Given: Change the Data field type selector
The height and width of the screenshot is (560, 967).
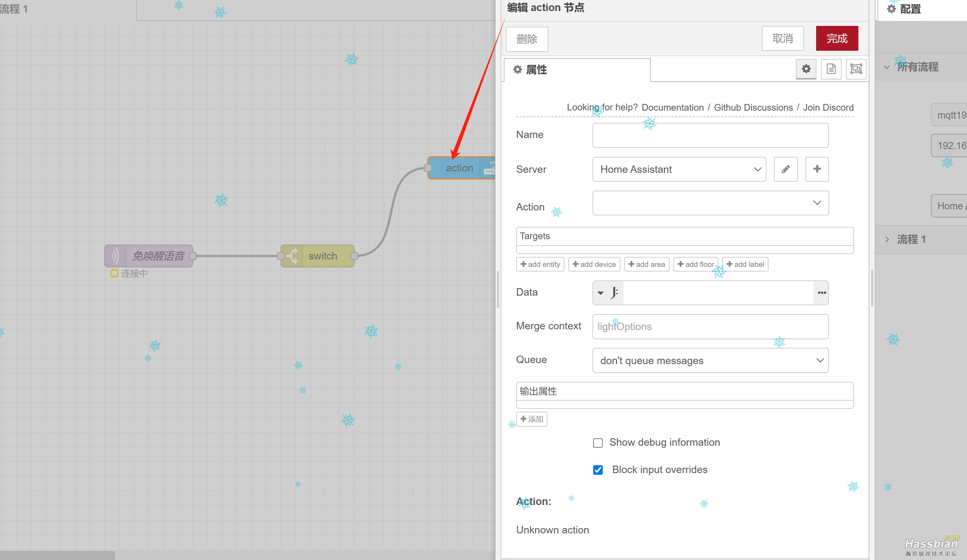Looking at the screenshot, I should (607, 293).
